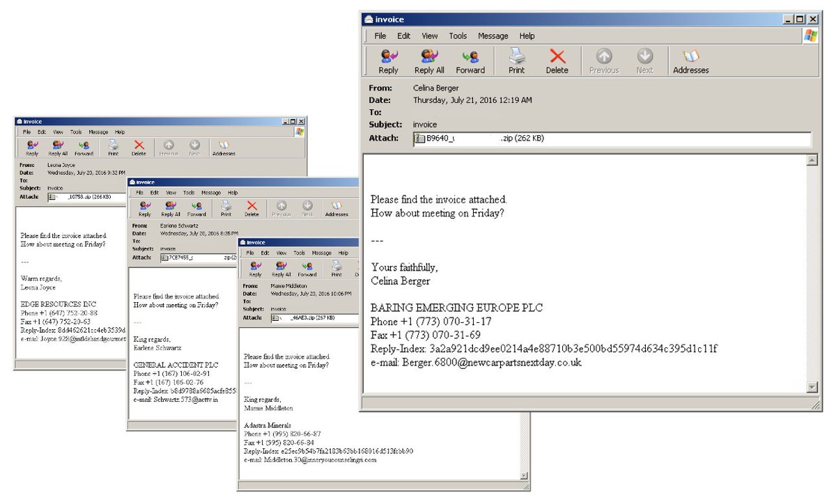The width and height of the screenshot is (836, 504).
Task: Open Addresses in Leona Joyce email window
Action: pos(224,148)
